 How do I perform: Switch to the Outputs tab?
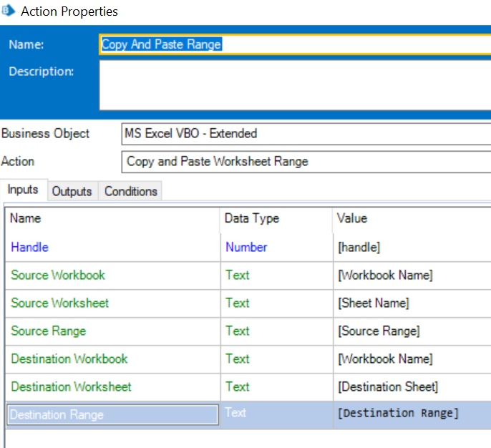click(x=72, y=191)
